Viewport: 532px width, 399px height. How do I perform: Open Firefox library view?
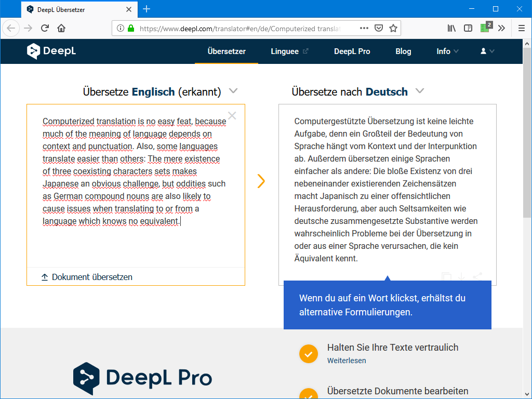(x=451, y=28)
